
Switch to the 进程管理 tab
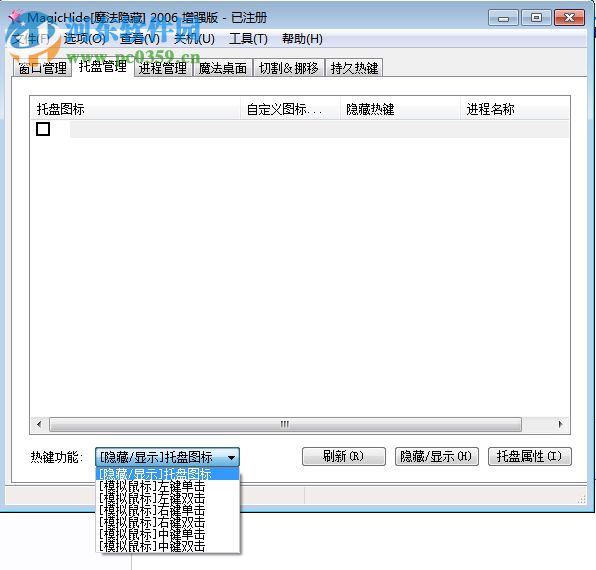pyautogui.click(x=163, y=68)
